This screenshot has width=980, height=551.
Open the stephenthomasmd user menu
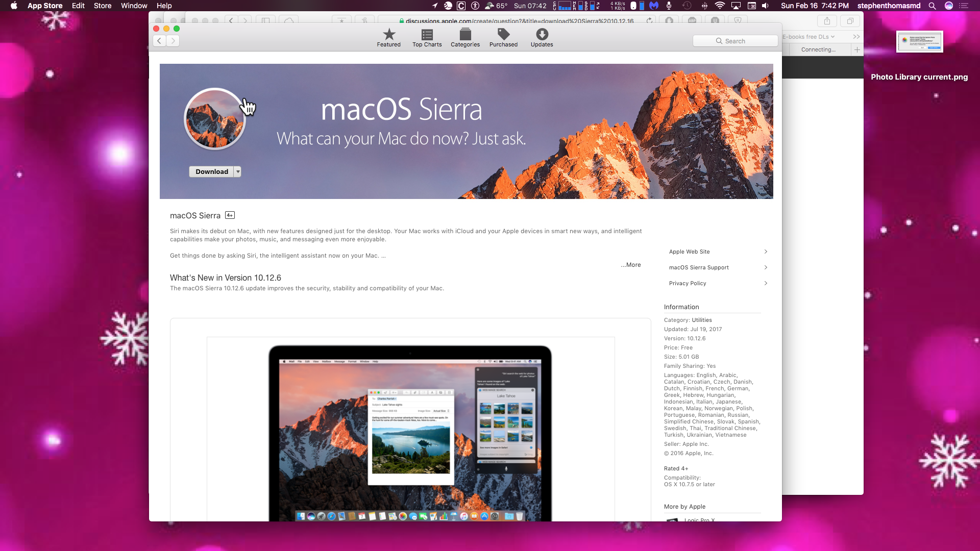[889, 6]
